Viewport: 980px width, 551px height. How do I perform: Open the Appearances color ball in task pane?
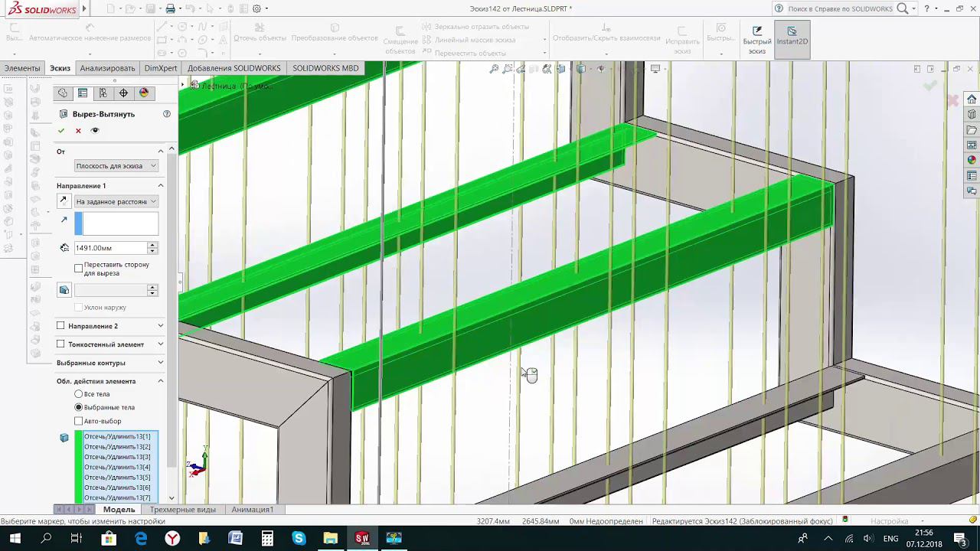972,161
